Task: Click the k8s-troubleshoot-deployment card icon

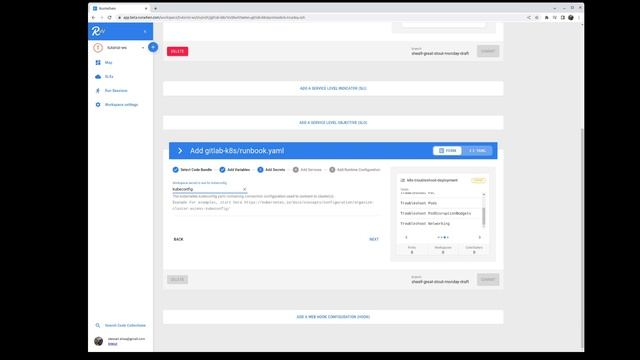Action: tap(403, 180)
